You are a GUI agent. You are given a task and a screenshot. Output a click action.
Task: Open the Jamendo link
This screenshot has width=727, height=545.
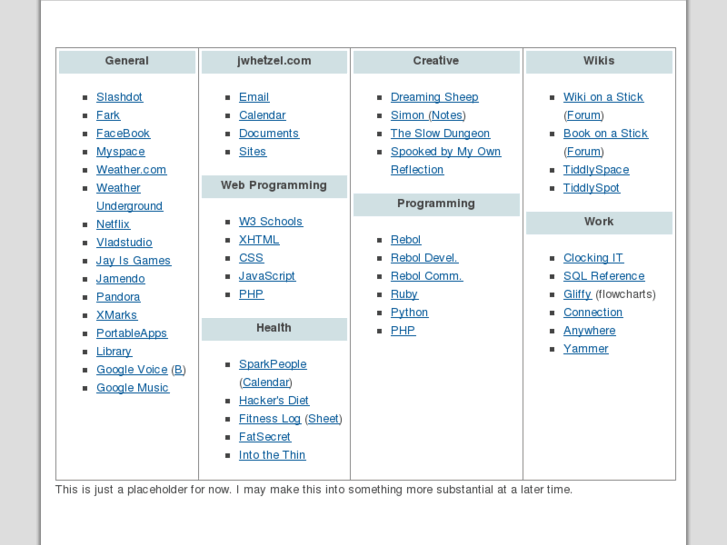tap(121, 279)
